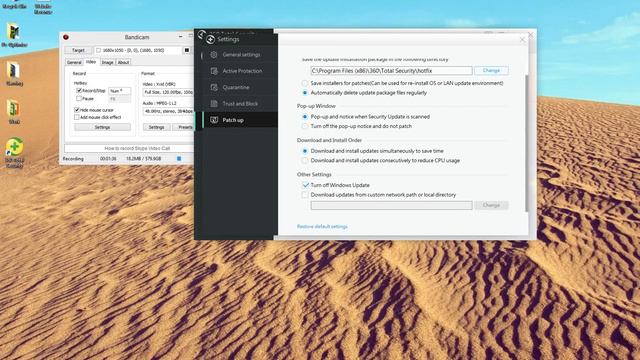Click Bandicam audio 48.0kHz stereo field
The height and width of the screenshot is (360, 640).
tap(168, 111)
